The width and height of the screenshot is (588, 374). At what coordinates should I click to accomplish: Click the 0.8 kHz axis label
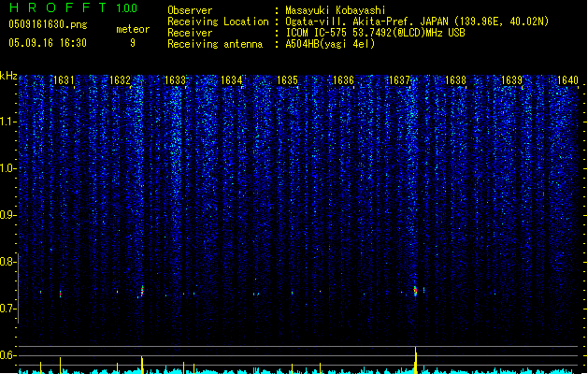pos(7,262)
